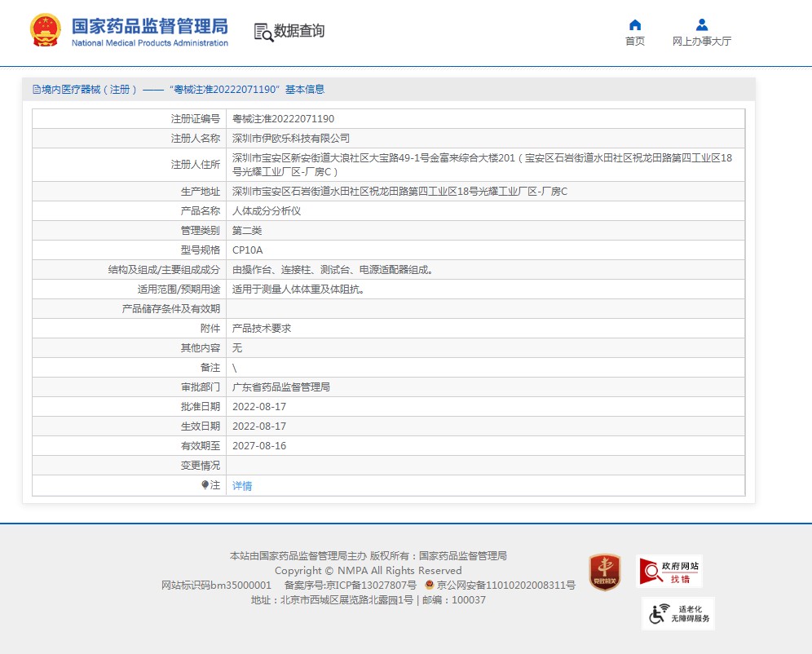Open 京公网安备11010202008311号 link
This screenshot has height=654, width=812.
[x=506, y=586]
